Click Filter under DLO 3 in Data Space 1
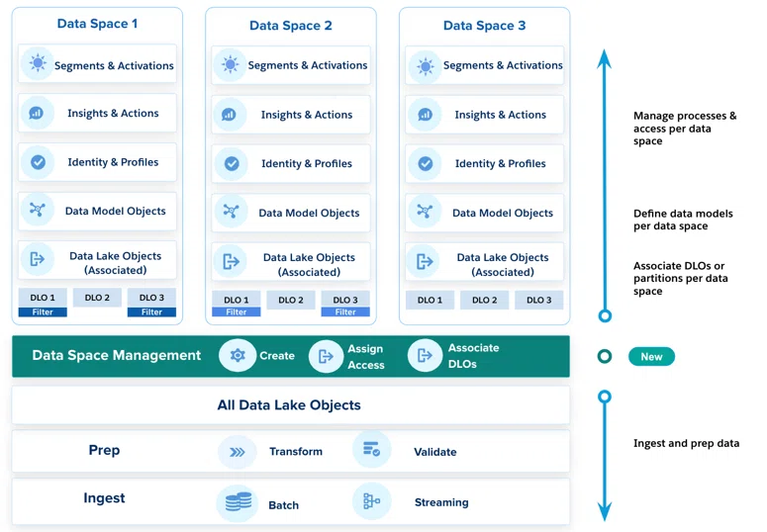The image size is (767, 532). [x=151, y=311]
